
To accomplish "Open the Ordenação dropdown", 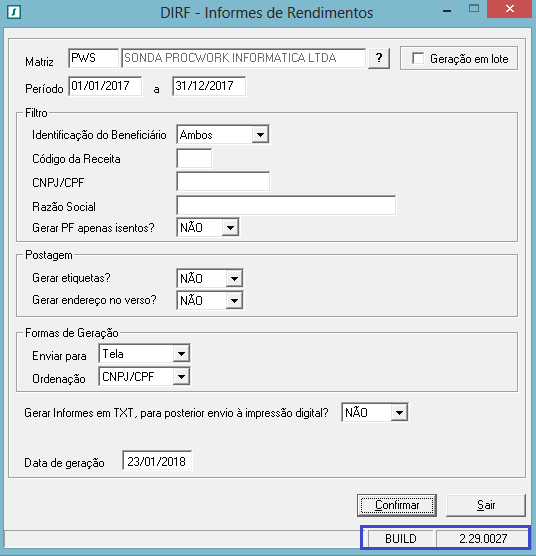I will 181,377.
